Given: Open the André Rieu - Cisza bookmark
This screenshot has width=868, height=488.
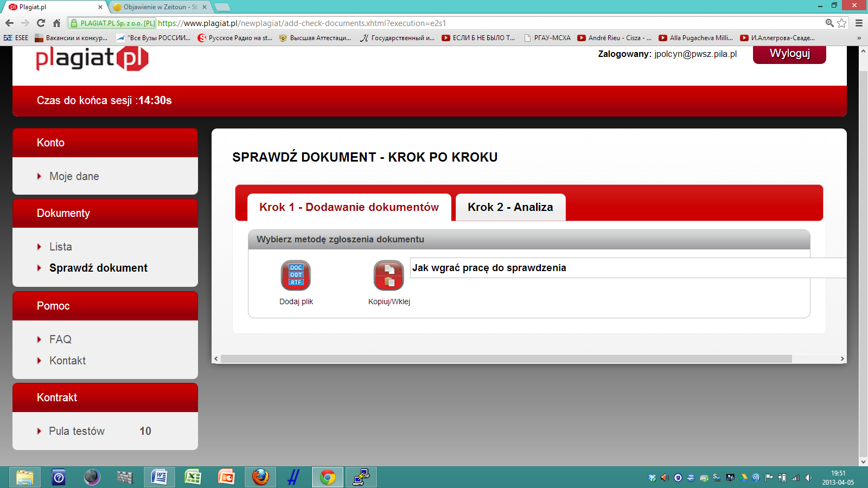Looking at the screenshot, I should [x=615, y=38].
